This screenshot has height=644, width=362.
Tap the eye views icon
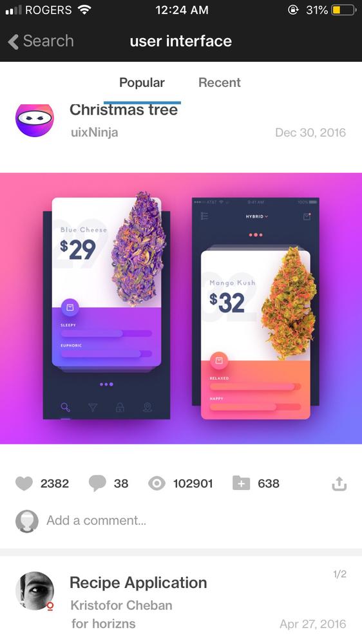(x=157, y=484)
